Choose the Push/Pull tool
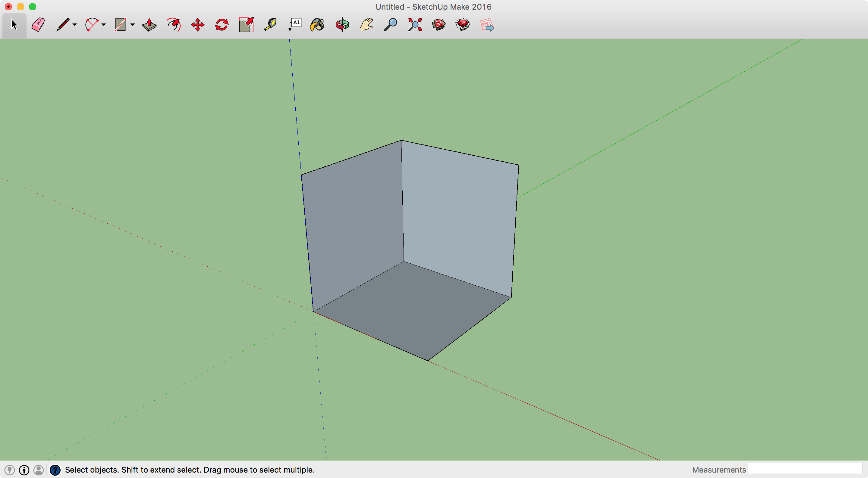868x478 pixels. pos(149,25)
